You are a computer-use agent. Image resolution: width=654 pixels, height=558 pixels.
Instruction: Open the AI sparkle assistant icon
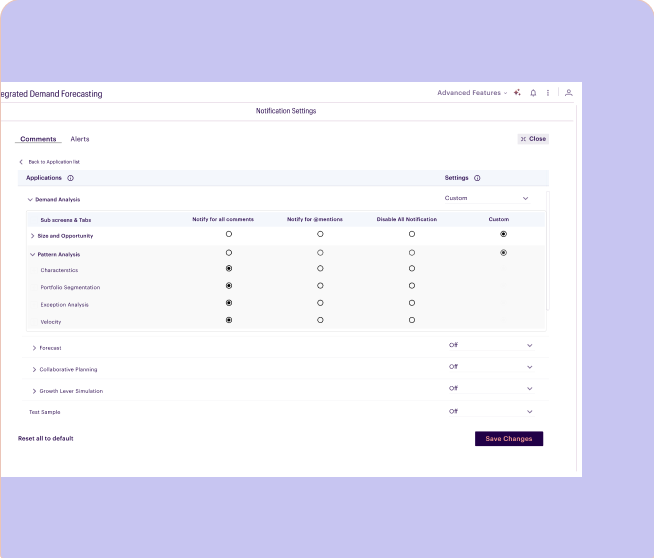(x=517, y=93)
